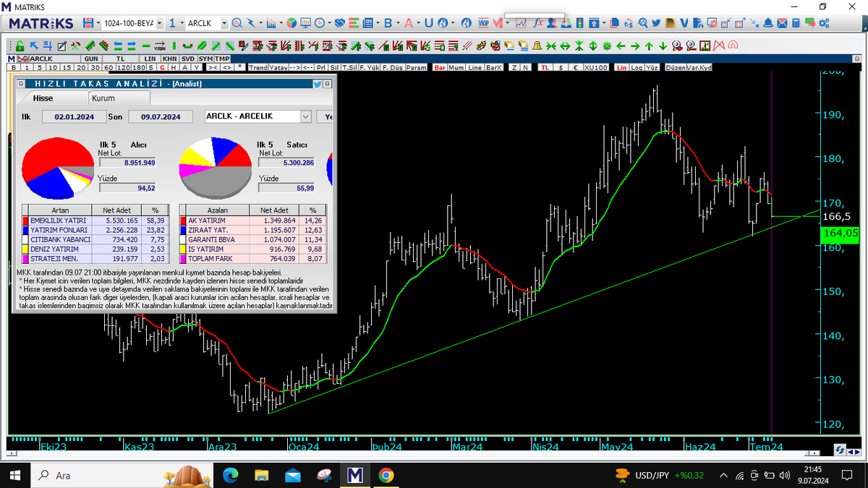Select the G daily period toggle
The image size is (868, 488).
pyautogui.click(x=161, y=67)
